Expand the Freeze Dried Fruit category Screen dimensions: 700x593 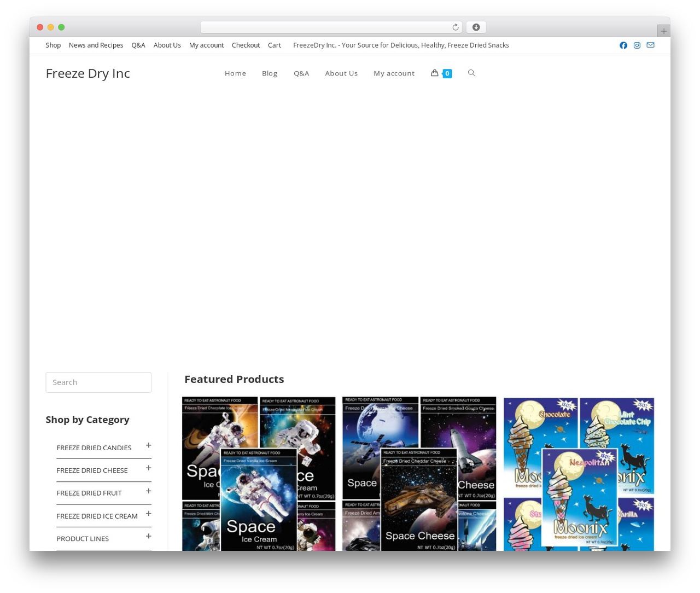pyautogui.click(x=148, y=491)
